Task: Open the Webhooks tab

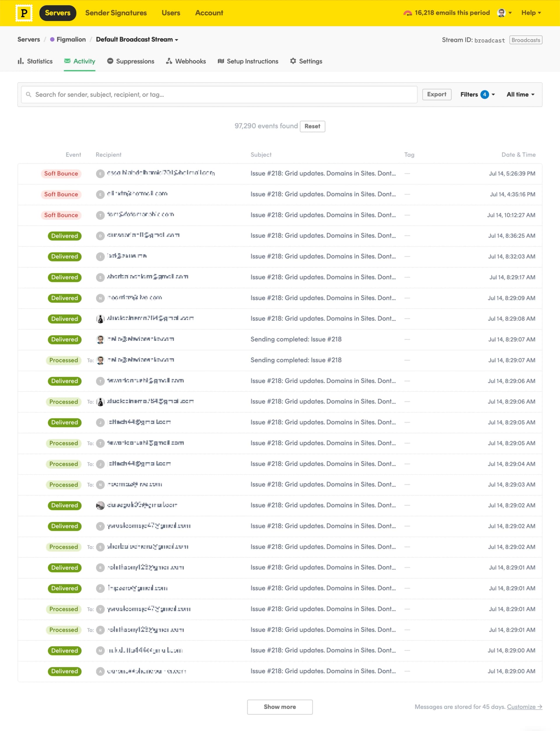Action: point(186,61)
